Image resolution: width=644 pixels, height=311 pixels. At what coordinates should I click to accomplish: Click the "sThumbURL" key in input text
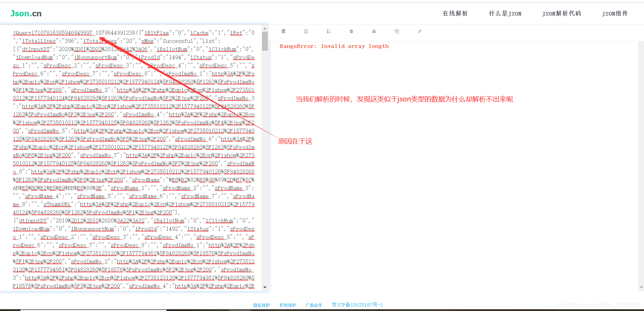(x=57, y=204)
